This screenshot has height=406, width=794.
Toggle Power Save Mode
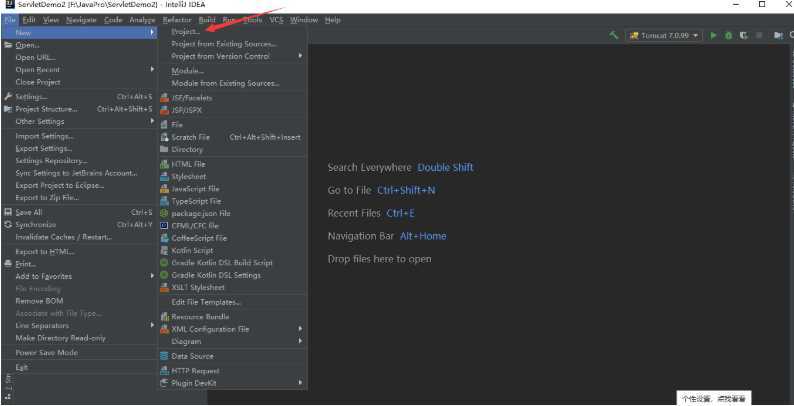pos(46,352)
